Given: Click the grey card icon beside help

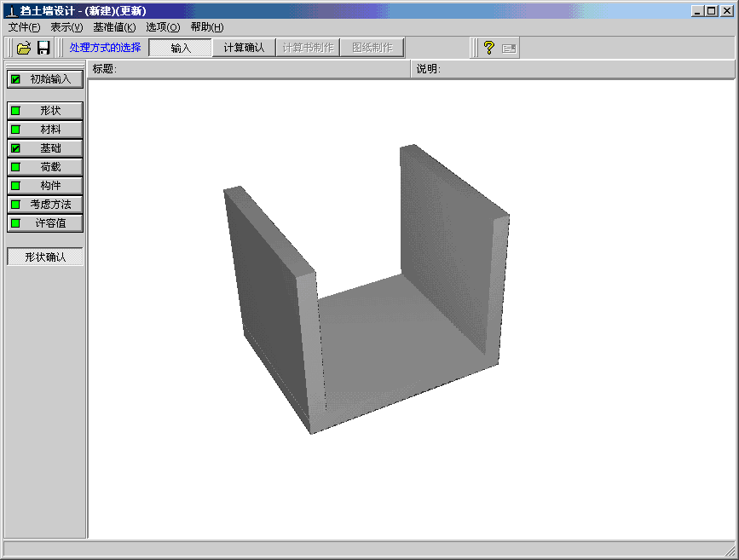Looking at the screenshot, I should click(x=509, y=48).
